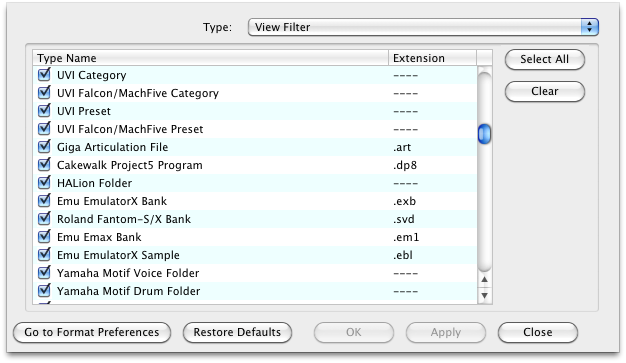Click the greyed-out Apply button
The height and width of the screenshot is (363, 626).
pos(446,332)
